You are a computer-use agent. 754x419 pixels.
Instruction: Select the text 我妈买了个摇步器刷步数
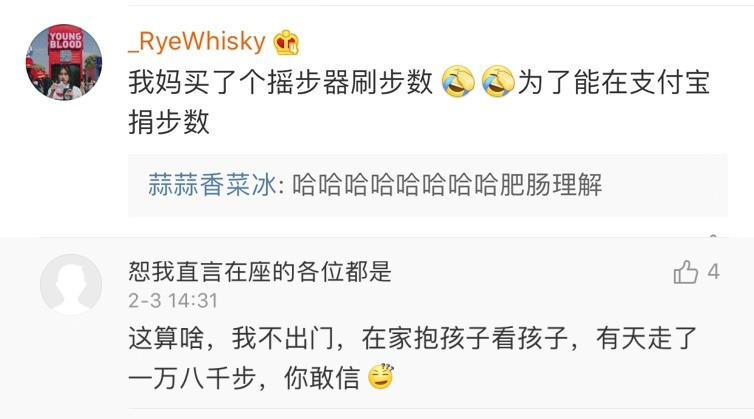point(281,82)
